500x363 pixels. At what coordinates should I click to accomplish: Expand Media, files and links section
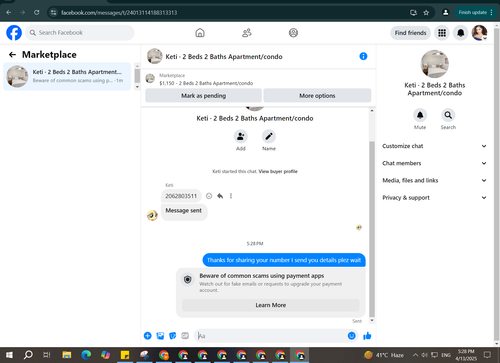(434, 180)
